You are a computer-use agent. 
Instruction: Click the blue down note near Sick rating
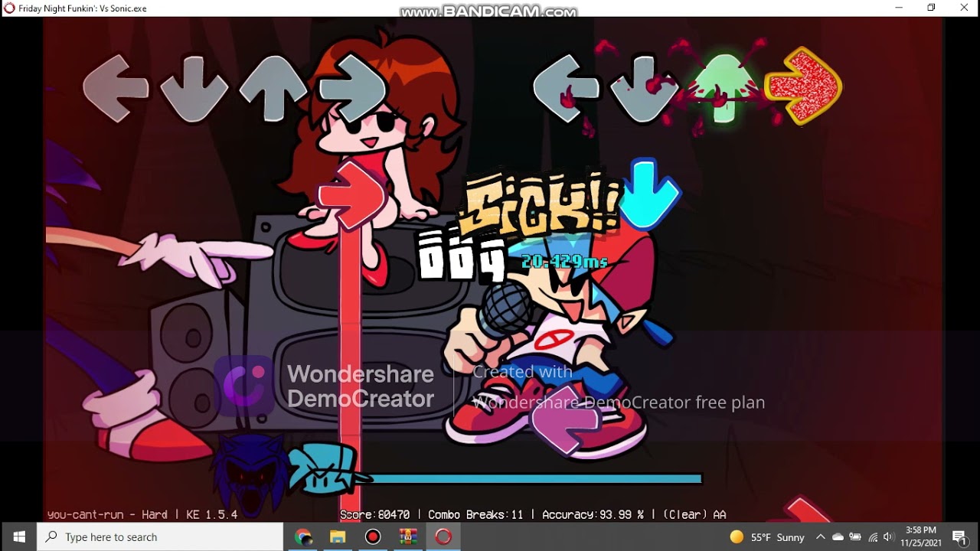click(649, 194)
